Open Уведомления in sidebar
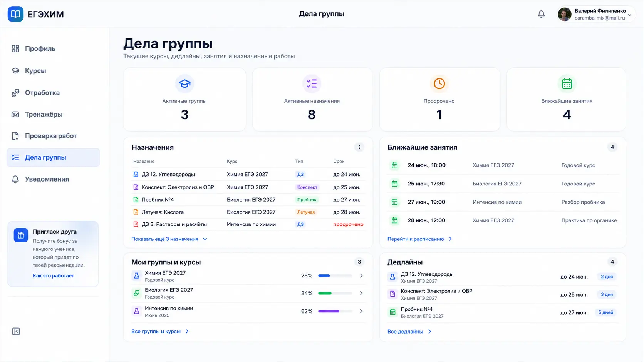Viewport: 644px width, 362px height. coord(53,179)
